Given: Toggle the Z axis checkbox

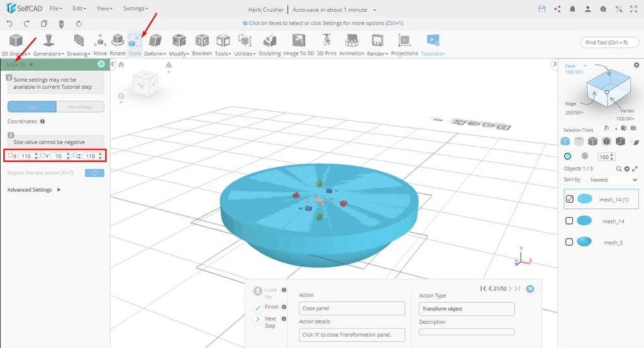Looking at the screenshot, I should click(75, 155).
